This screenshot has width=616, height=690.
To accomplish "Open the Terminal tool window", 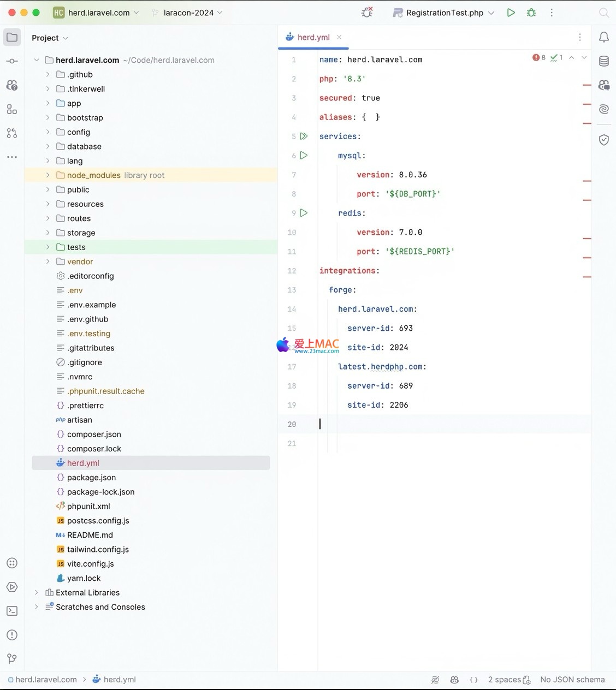I will coord(12,611).
